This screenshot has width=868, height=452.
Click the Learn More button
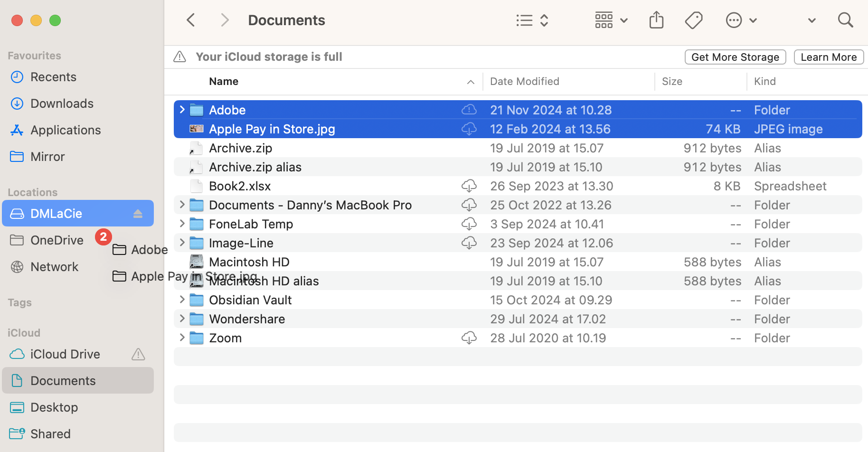point(829,57)
